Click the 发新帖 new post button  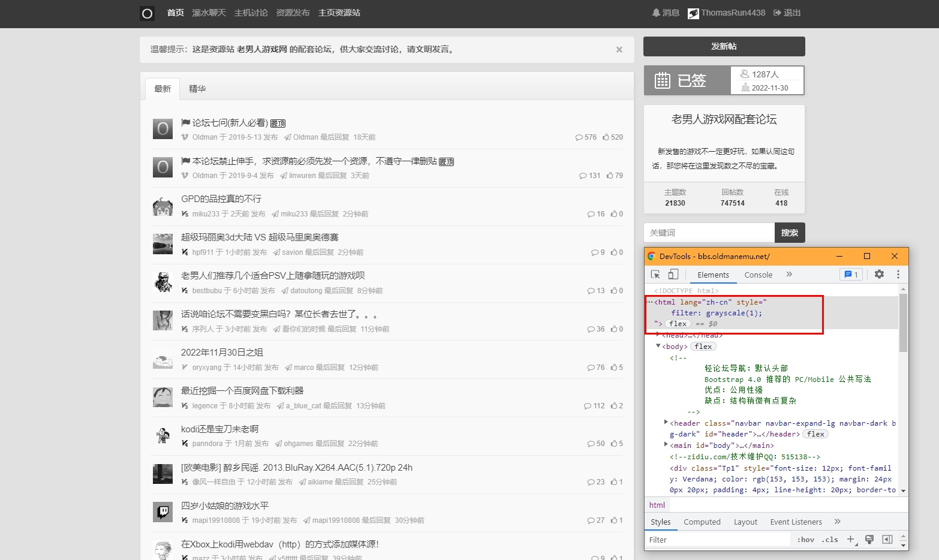pos(724,46)
